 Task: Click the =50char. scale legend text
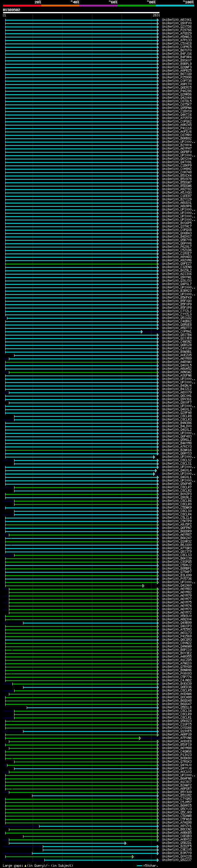pos(151,866)
